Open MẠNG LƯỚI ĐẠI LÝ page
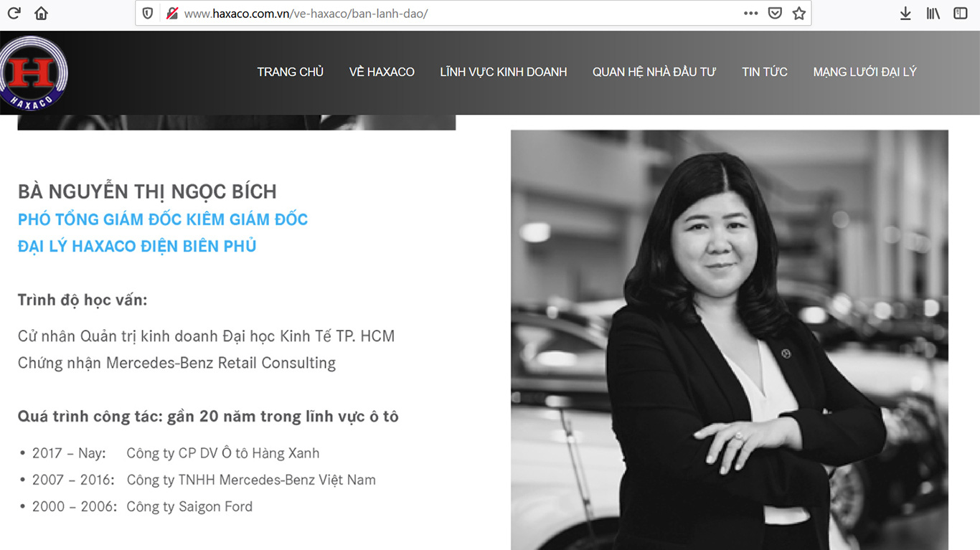The height and width of the screenshot is (550, 980). click(x=864, y=72)
